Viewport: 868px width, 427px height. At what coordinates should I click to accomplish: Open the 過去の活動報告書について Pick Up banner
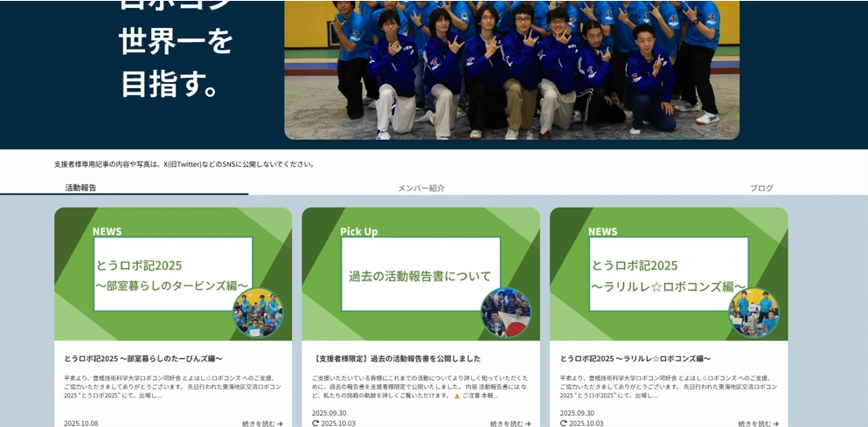coord(420,273)
